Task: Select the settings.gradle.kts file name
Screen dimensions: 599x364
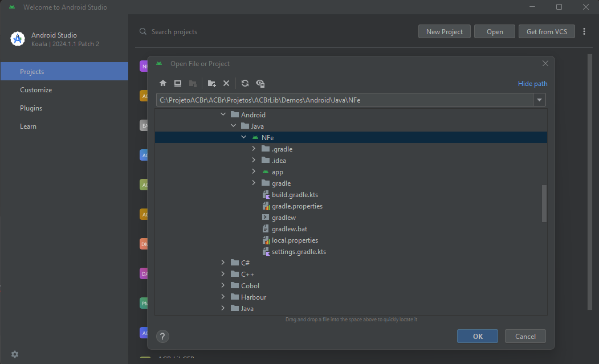Action: pyautogui.click(x=299, y=252)
